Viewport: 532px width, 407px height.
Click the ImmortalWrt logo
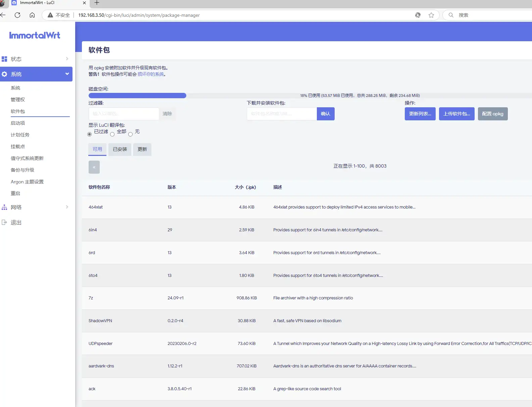(x=35, y=36)
